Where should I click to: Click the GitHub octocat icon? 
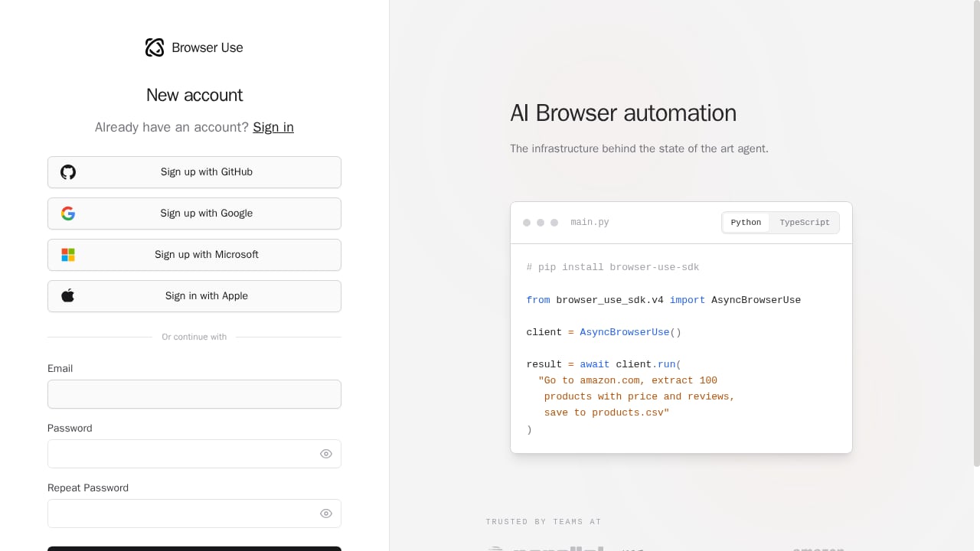(68, 172)
